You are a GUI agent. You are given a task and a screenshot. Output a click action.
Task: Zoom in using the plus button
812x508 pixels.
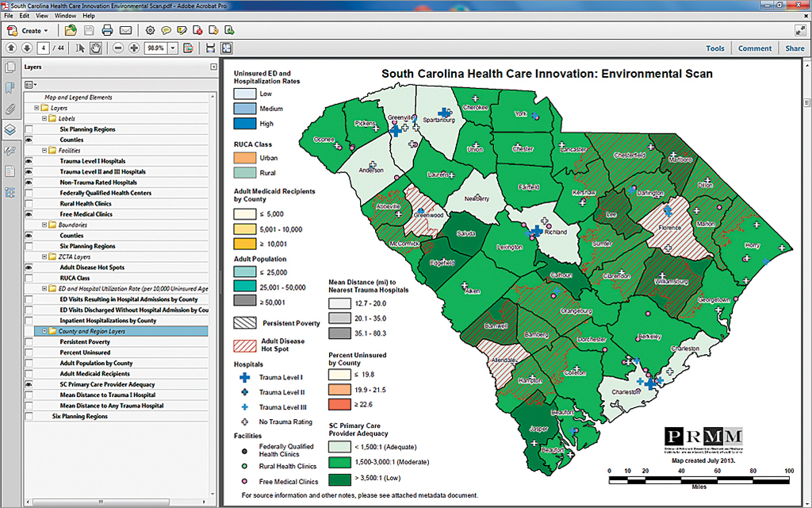[134, 48]
